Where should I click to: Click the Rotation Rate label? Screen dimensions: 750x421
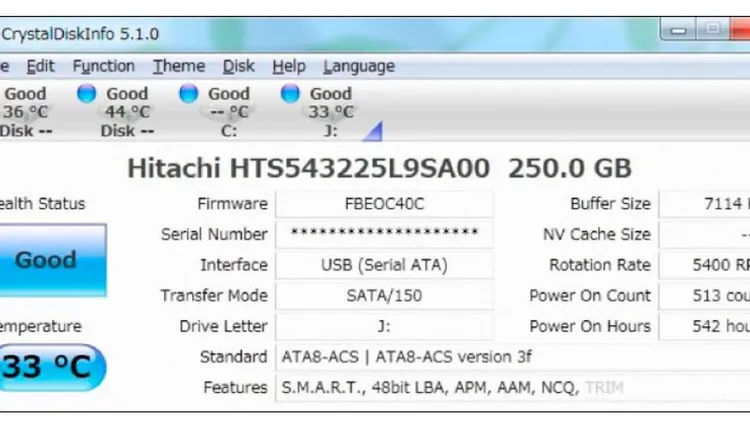[x=600, y=265]
